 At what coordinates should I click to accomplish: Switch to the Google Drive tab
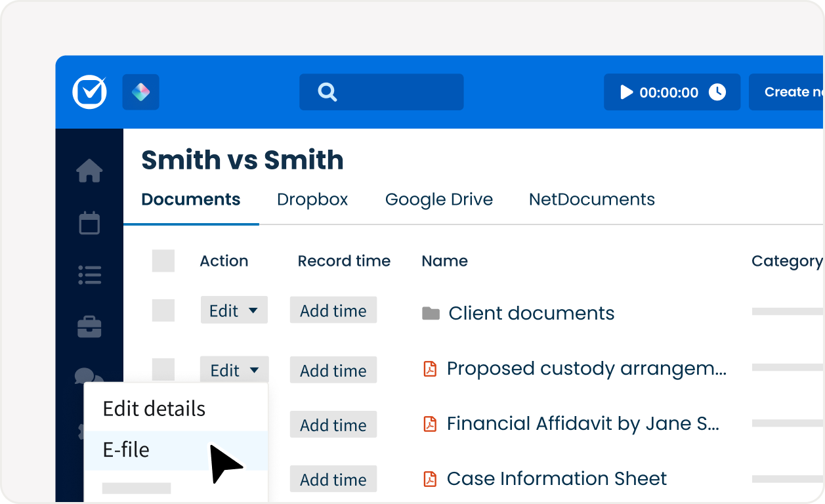pos(438,199)
